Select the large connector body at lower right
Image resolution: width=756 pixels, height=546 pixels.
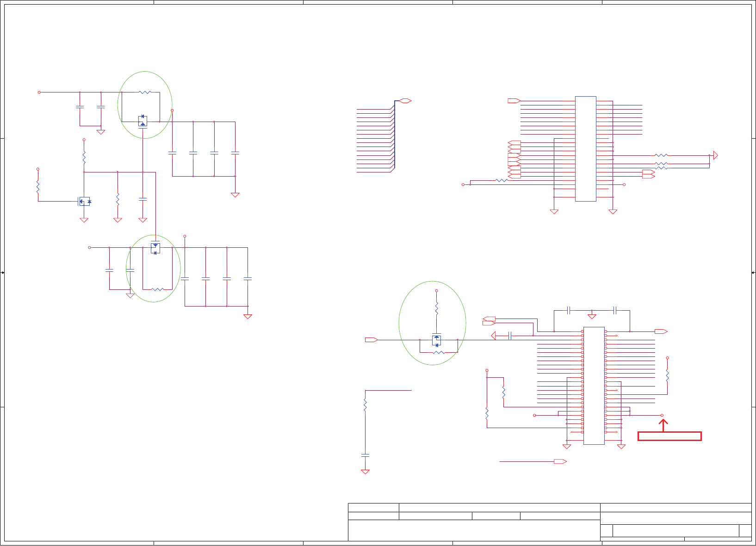(x=594, y=386)
